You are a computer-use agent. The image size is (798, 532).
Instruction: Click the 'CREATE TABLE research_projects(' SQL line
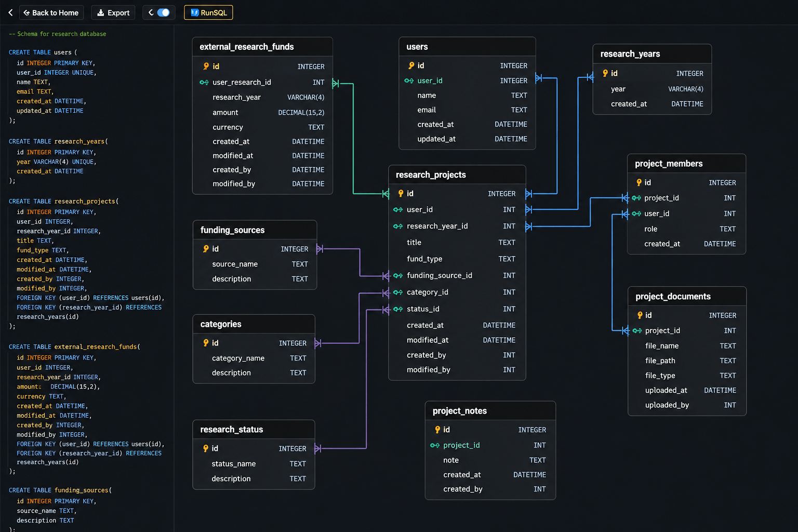(x=63, y=201)
